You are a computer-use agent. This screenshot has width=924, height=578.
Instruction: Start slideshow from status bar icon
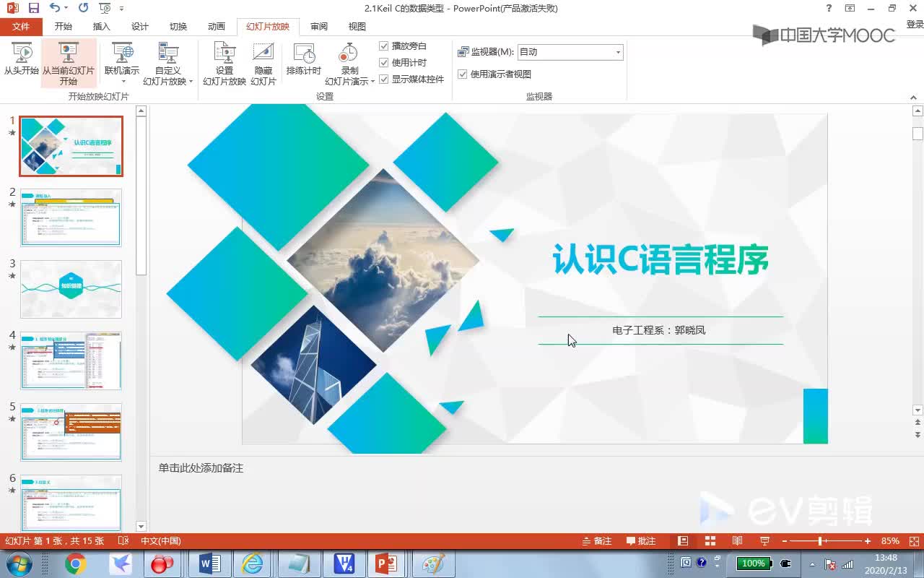click(x=764, y=540)
